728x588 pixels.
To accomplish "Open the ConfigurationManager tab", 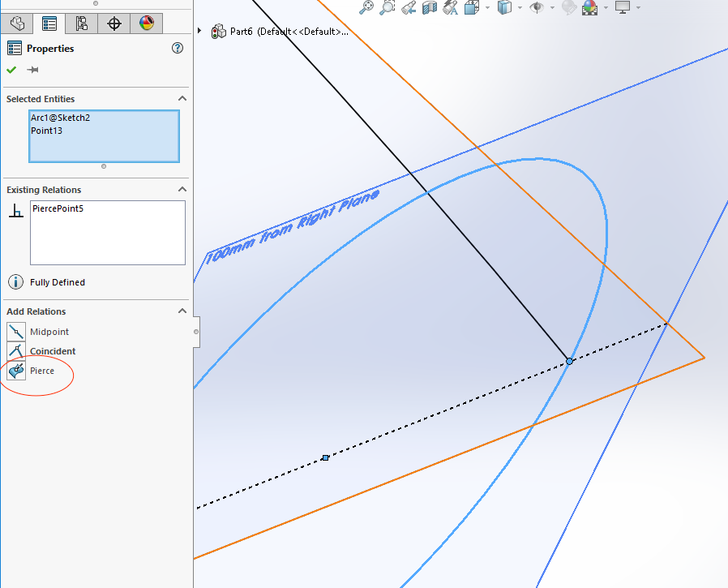I will point(81,23).
